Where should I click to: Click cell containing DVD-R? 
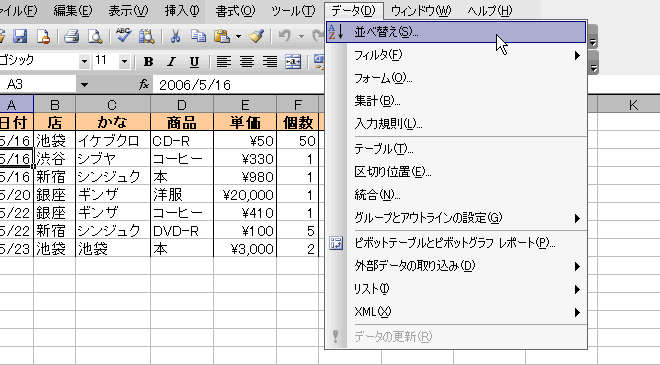tap(182, 231)
